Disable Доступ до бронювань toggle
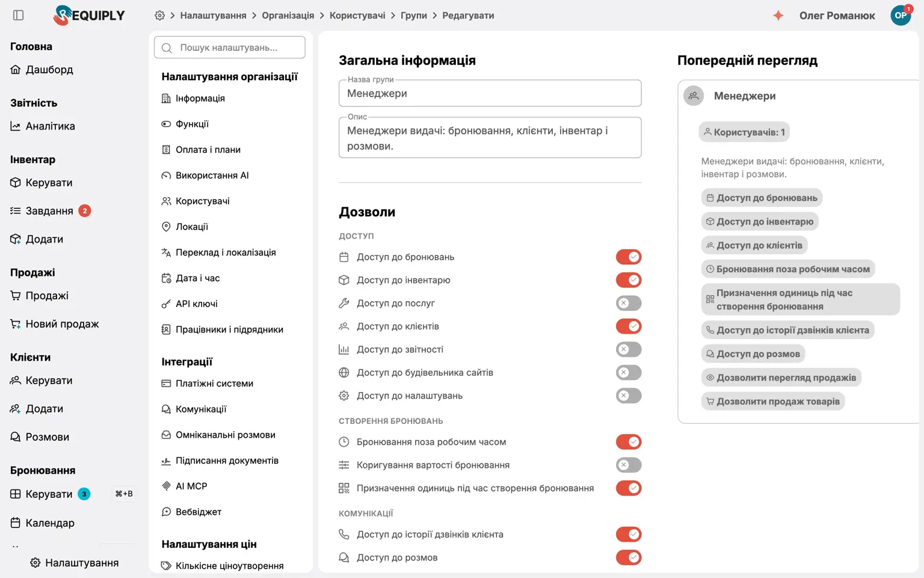Image resolution: width=924 pixels, height=578 pixels. point(629,257)
